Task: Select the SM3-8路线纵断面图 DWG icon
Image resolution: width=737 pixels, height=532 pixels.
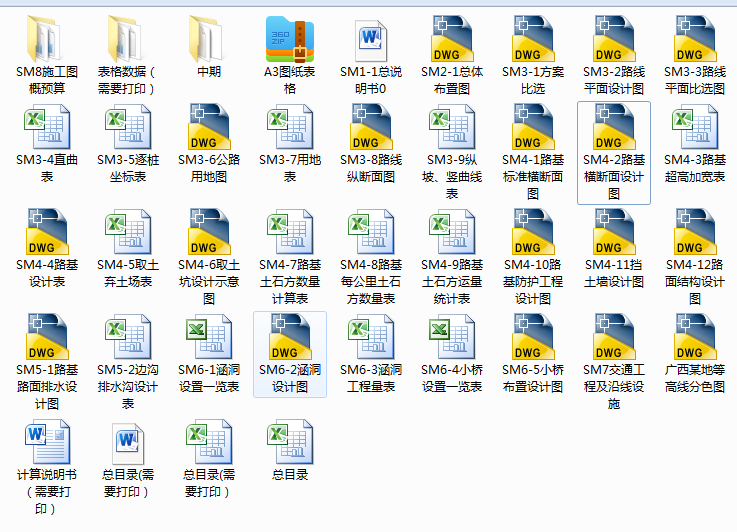Action: pos(371,127)
